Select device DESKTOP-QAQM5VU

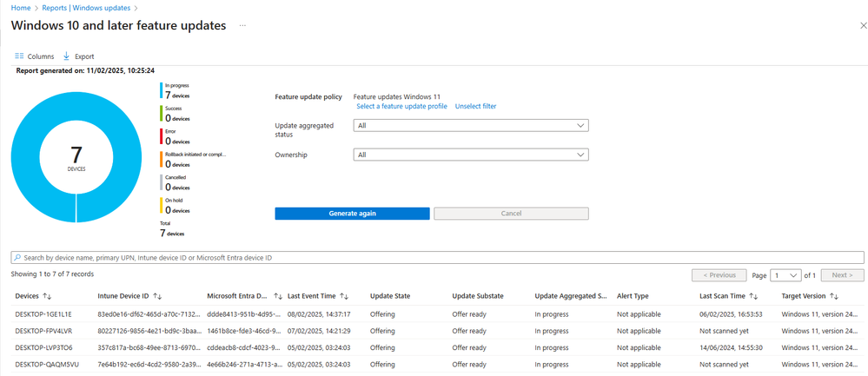click(x=46, y=365)
